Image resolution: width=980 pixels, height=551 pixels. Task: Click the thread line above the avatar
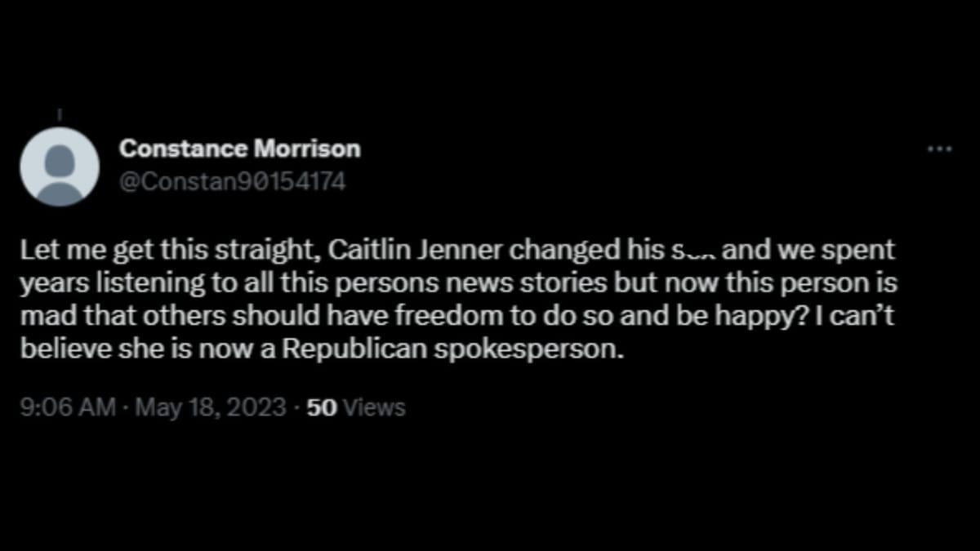60,114
